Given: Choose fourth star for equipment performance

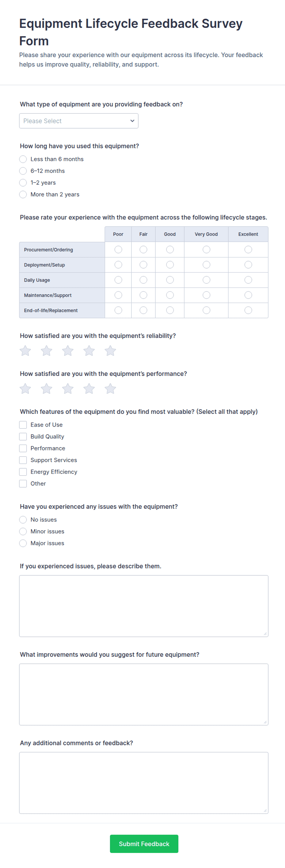Looking at the screenshot, I should [x=89, y=389].
